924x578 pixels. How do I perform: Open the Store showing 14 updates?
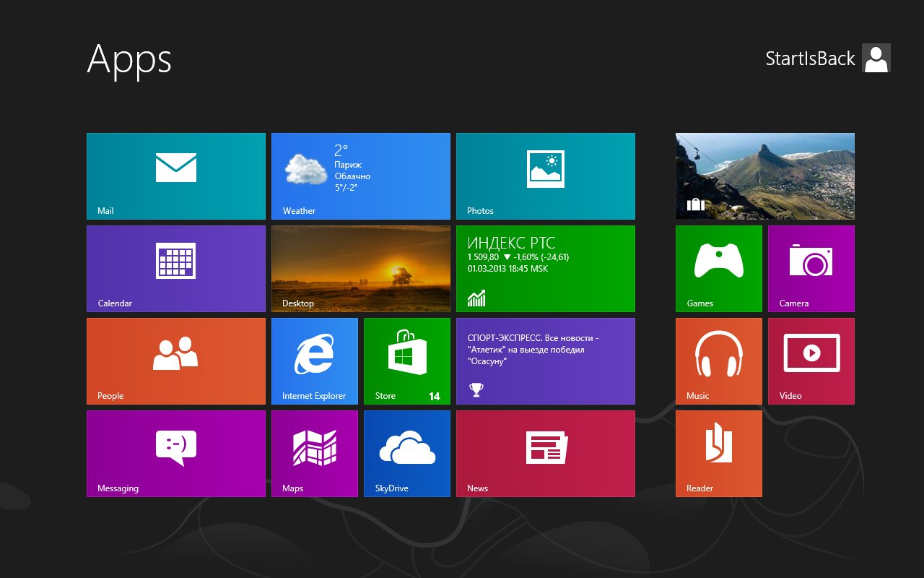(x=407, y=361)
